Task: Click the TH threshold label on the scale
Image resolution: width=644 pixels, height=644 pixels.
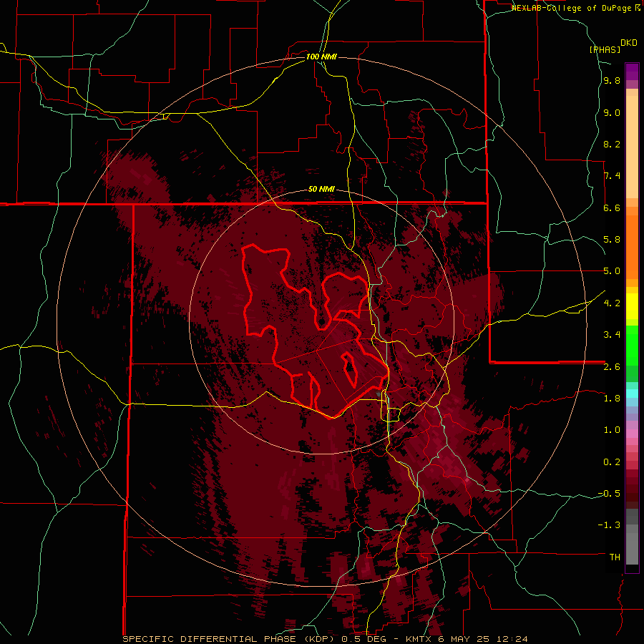Action: pyautogui.click(x=615, y=557)
